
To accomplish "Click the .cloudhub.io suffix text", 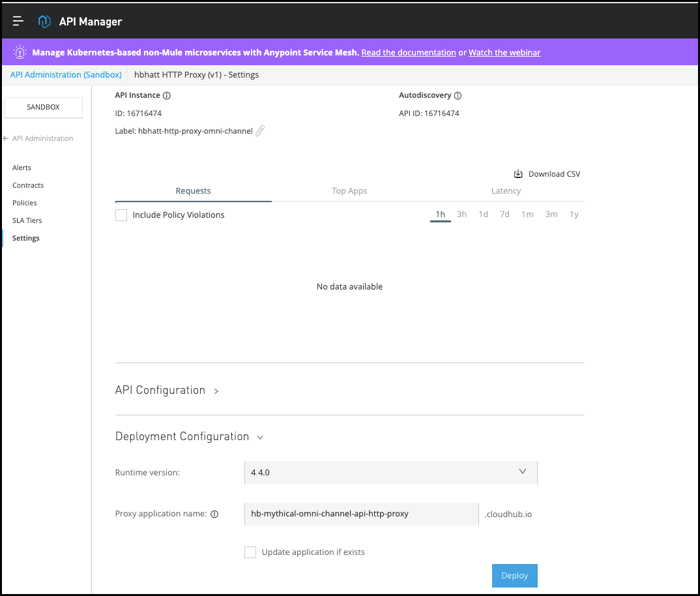I will coord(508,514).
